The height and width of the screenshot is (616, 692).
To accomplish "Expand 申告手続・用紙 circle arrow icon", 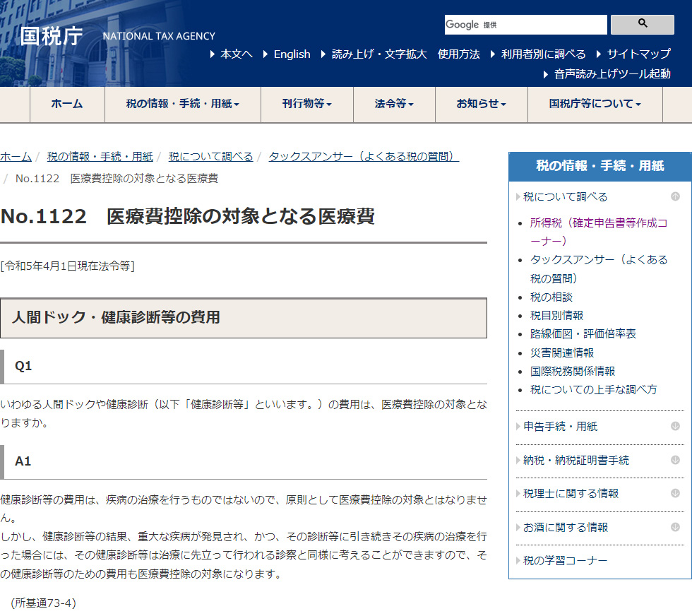I will click(675, 427).
